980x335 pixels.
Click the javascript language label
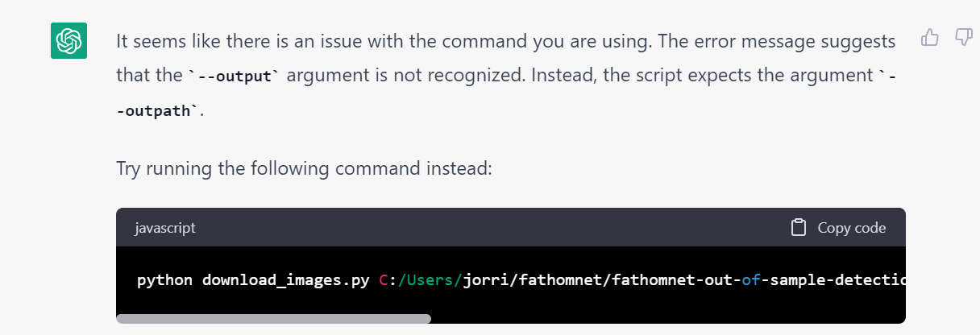coord(165,228)
